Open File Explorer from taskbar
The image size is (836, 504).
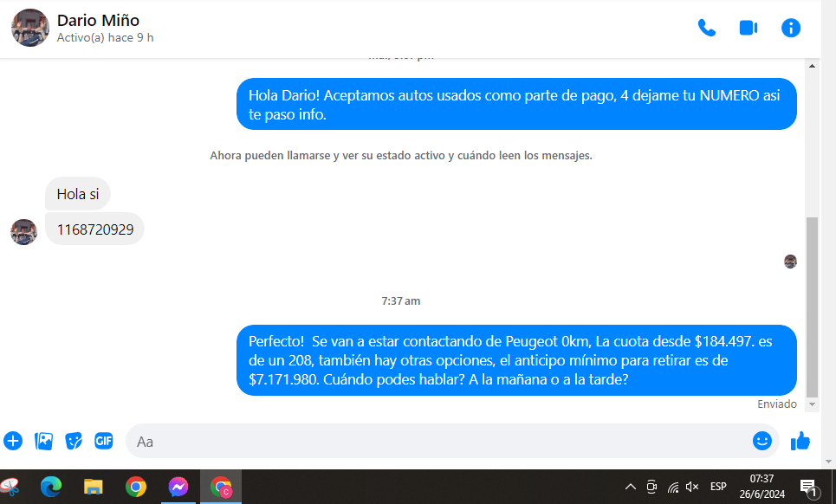[94, 487]
